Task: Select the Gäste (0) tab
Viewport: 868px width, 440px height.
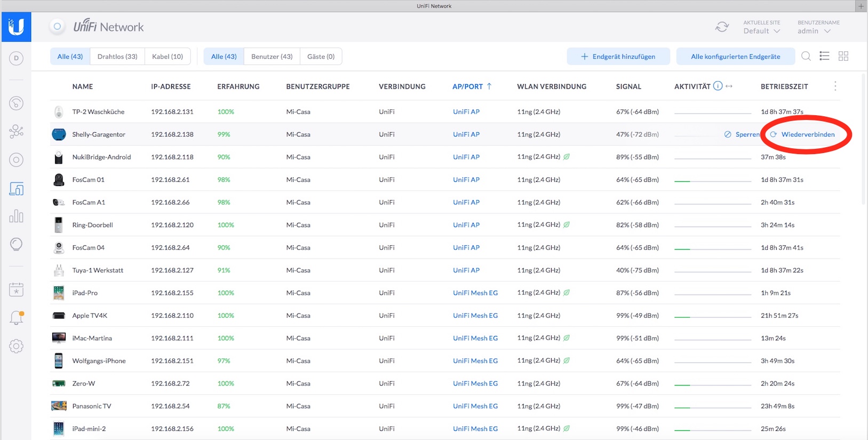Action: pyautogui.click(x=321, y=57)
